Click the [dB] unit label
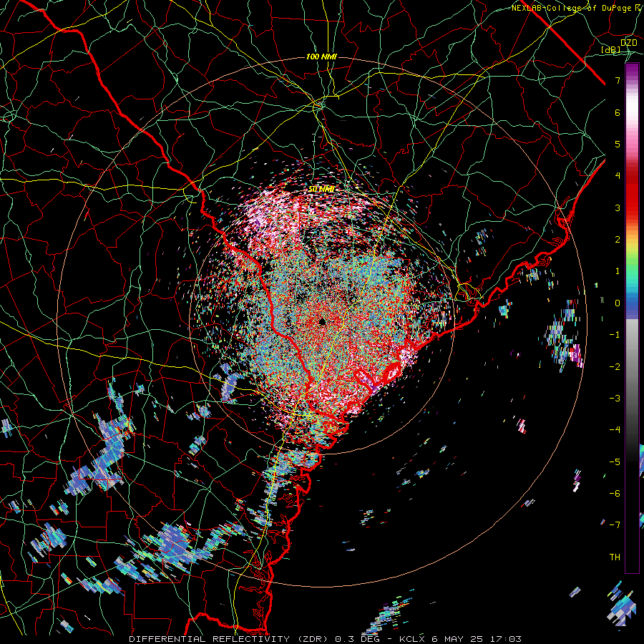This screenshot has height=644, width=644. coord(611,49)
